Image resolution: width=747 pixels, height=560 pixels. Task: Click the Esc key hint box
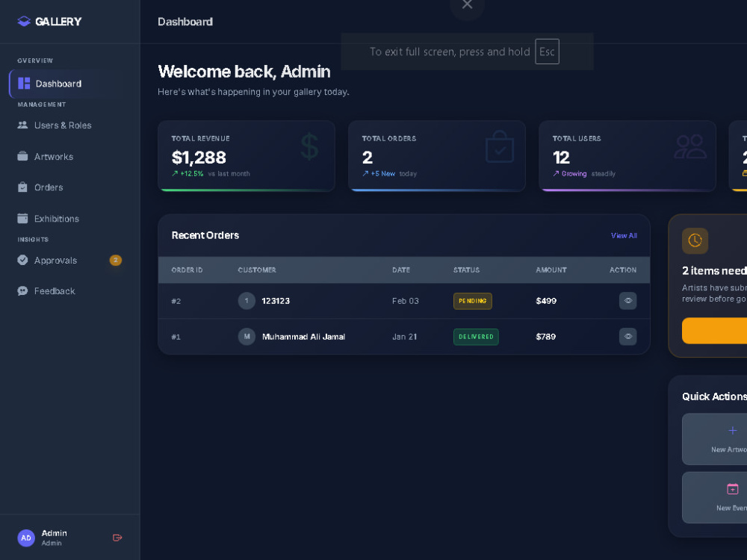point(547,52)
